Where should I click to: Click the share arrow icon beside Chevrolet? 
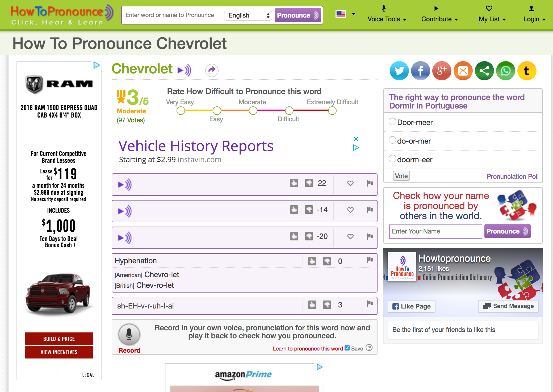tap(212, 70)
